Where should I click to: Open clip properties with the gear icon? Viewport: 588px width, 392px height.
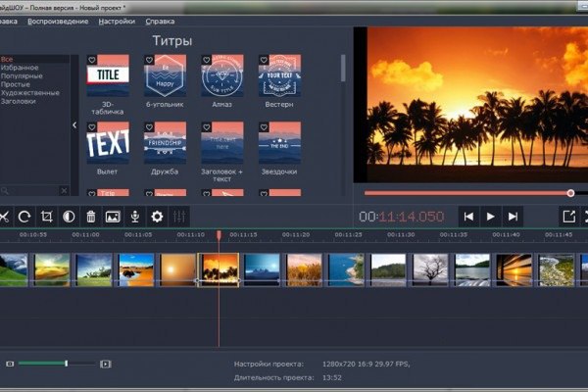157,217
